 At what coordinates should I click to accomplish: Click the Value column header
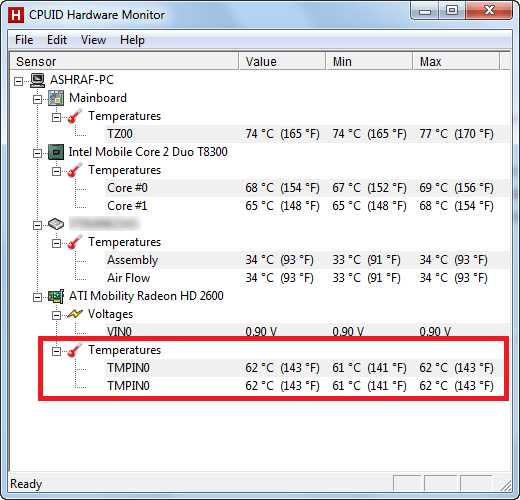point(282,61)
